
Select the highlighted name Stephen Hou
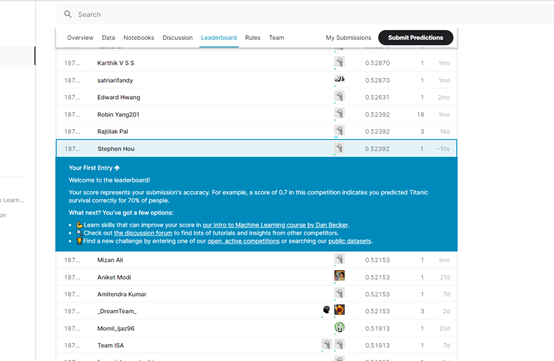tap(116, 149)
